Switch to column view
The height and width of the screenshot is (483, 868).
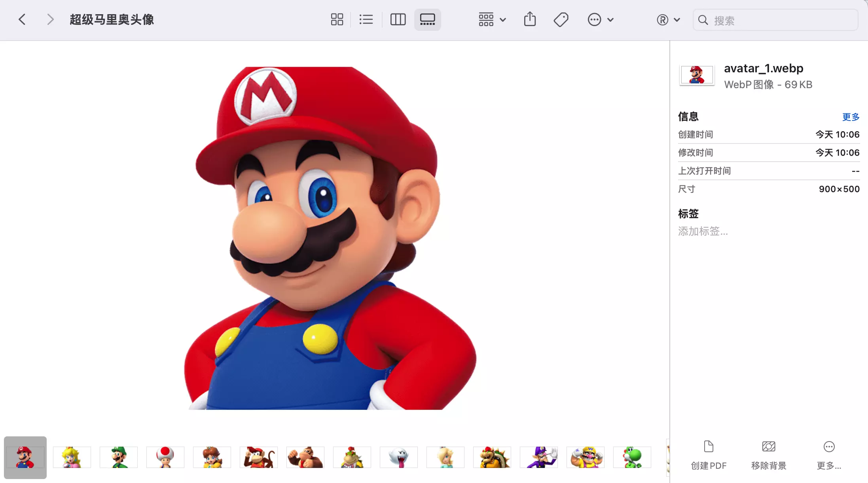[x=398, y=19]
